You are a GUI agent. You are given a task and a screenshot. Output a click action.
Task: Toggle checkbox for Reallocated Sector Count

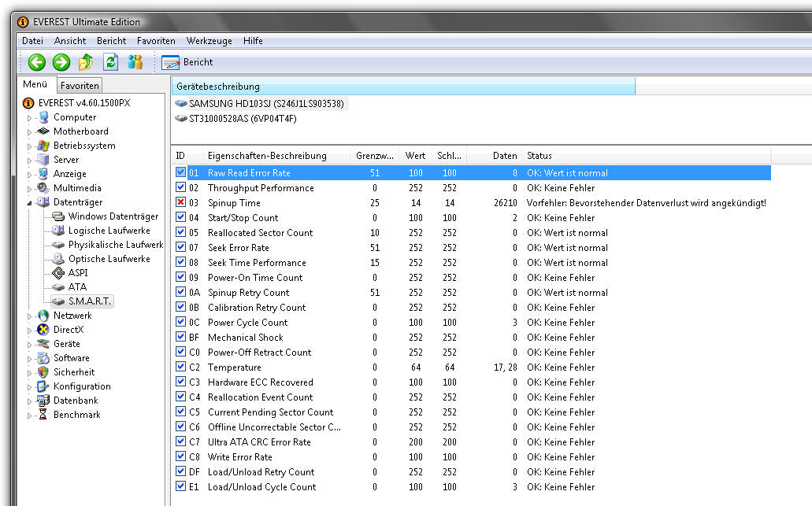(x=180, y=232)
